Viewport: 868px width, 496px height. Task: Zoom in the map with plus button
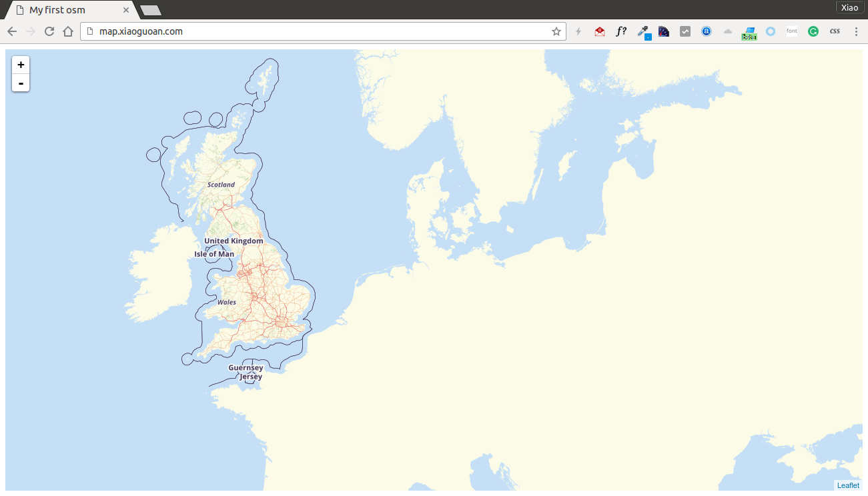click(x=21, y=65)
